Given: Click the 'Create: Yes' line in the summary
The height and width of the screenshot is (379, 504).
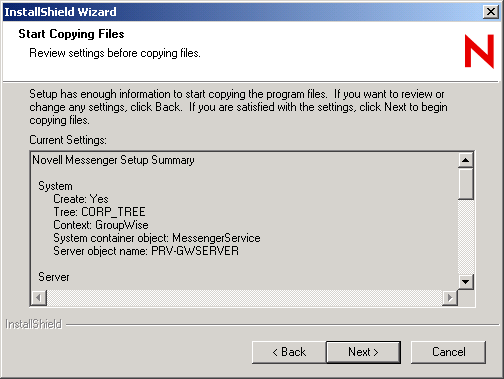Looking at the screenshot, I should [x=81, y=199].
